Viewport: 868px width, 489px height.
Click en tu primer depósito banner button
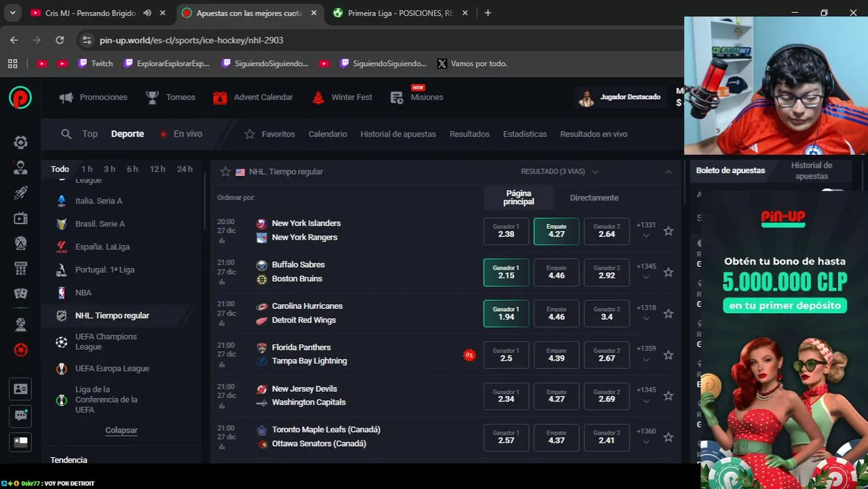coord(784,306)
